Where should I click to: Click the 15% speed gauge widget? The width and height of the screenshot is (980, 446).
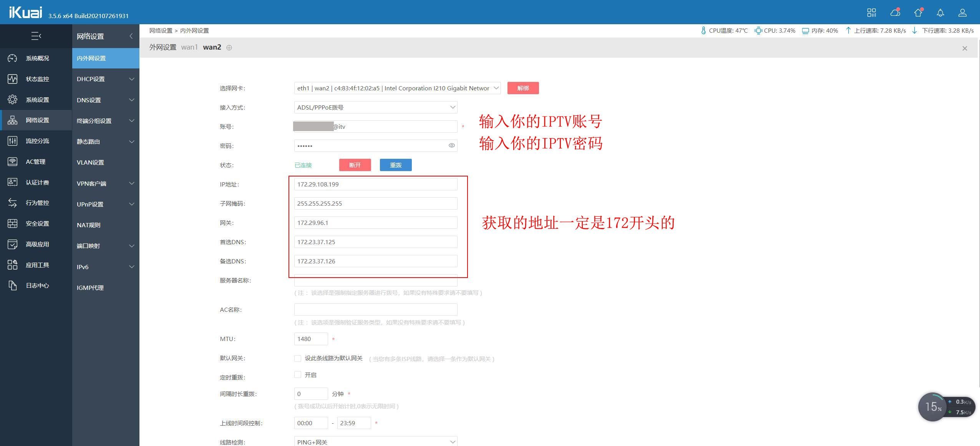coord(932,407)
